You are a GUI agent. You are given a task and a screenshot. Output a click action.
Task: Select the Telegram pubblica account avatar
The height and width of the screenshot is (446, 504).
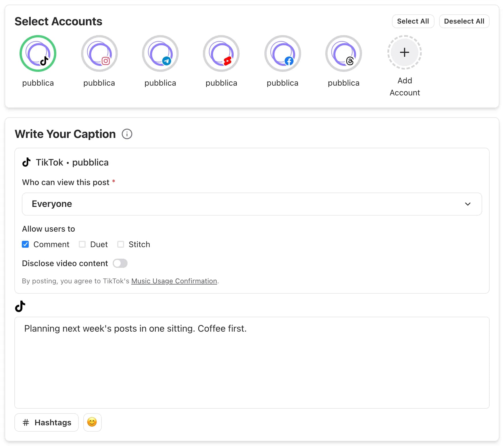[160, 53]
